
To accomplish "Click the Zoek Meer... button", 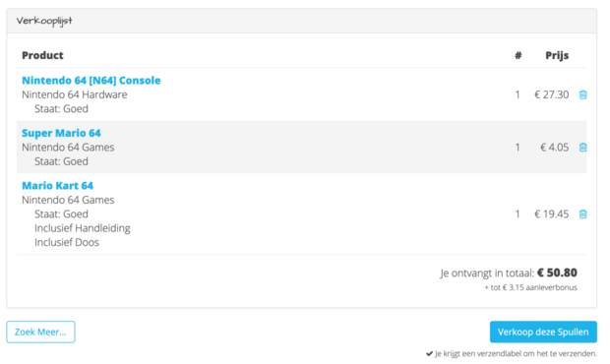I will tap(40, 332).
